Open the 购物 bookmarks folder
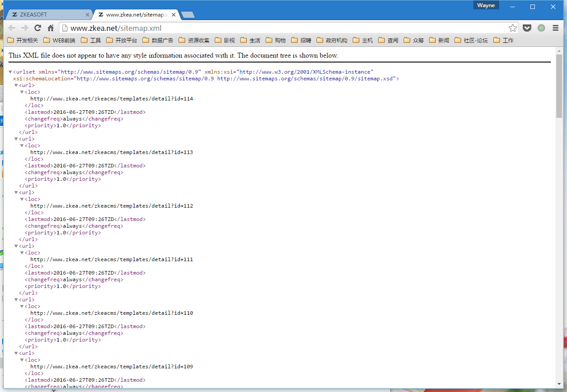567x392 pixels. pyautogui.click(x=276, y=40)
